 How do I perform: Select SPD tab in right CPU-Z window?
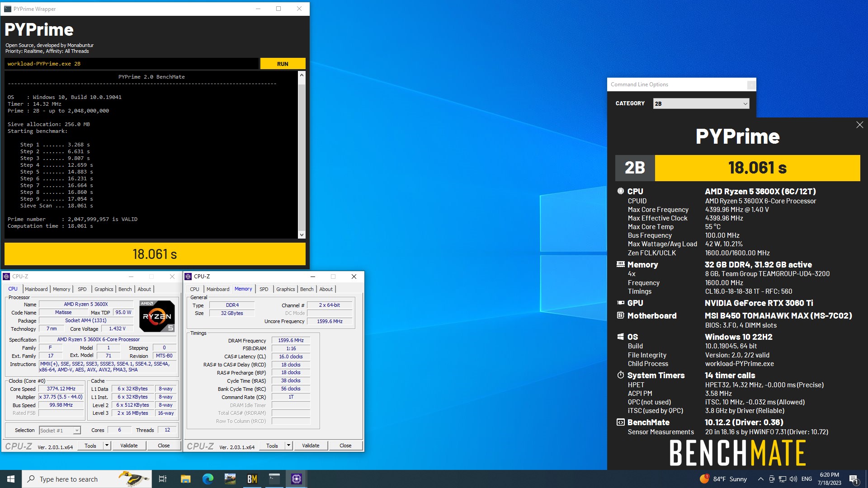tap(264, 289)
